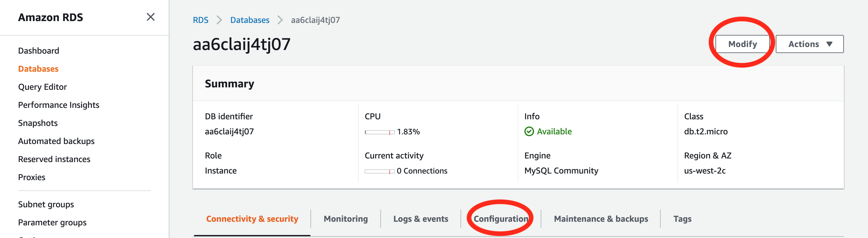The image size is (868, 238).
Task: Open Dashboard in the sidebar
Action: [38, 51]
